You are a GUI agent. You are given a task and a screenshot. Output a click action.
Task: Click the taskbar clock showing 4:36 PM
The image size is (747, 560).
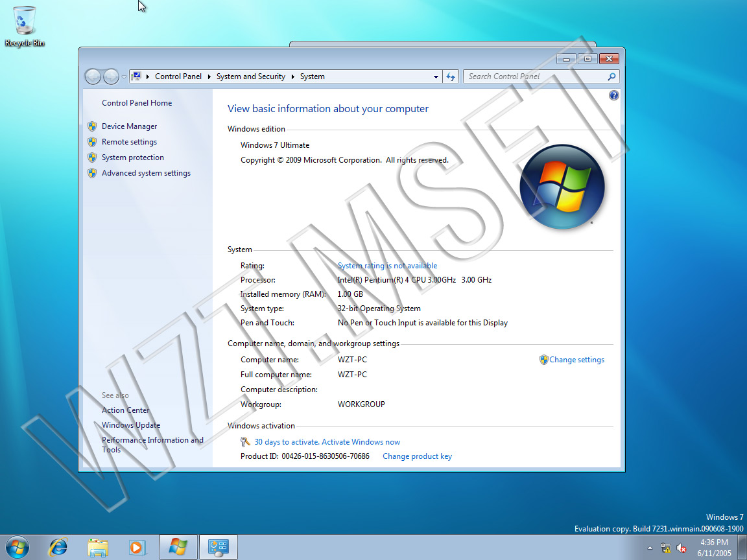(714, 548)
